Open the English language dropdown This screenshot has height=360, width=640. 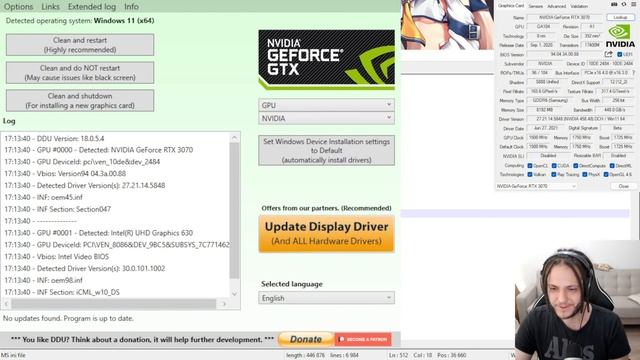pyautogui.click(x=327, y=298)
